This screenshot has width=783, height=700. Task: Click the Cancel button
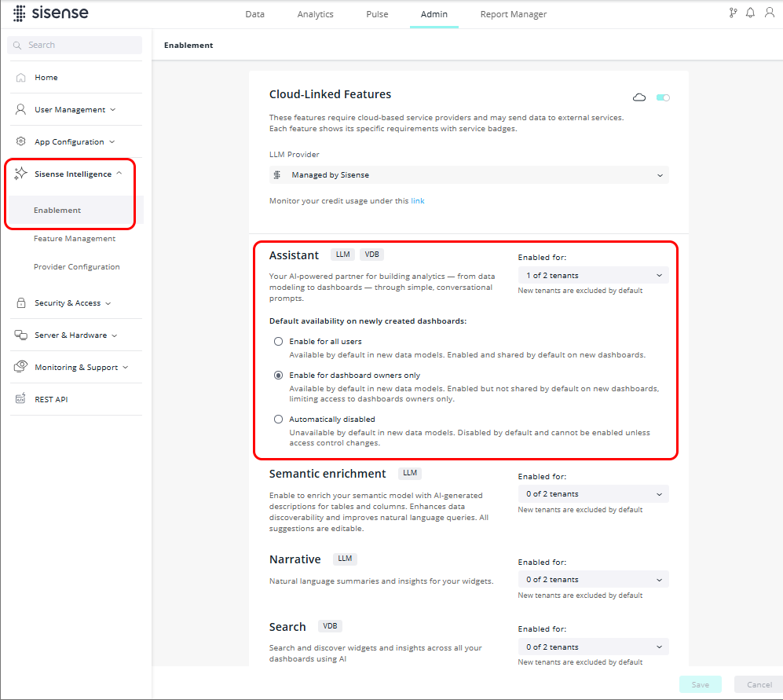(759, 684)
